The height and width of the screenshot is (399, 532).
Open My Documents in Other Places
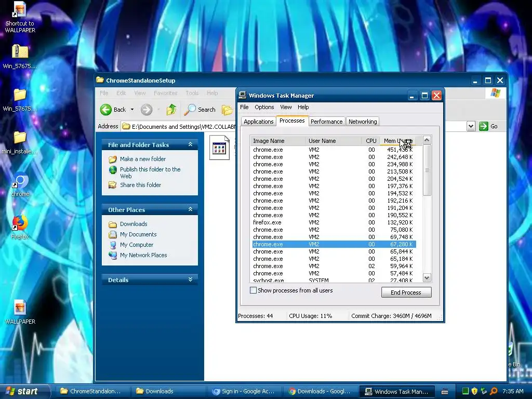(138, 234)
